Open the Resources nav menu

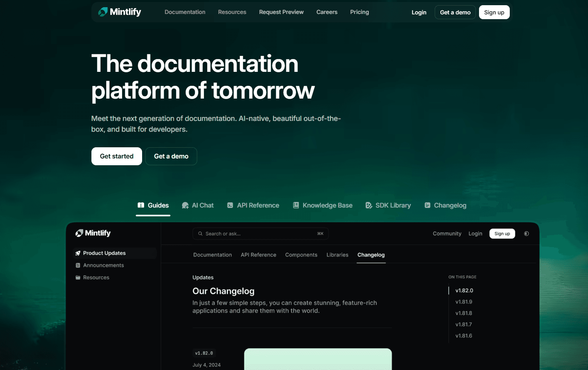(x=232, y=12)
